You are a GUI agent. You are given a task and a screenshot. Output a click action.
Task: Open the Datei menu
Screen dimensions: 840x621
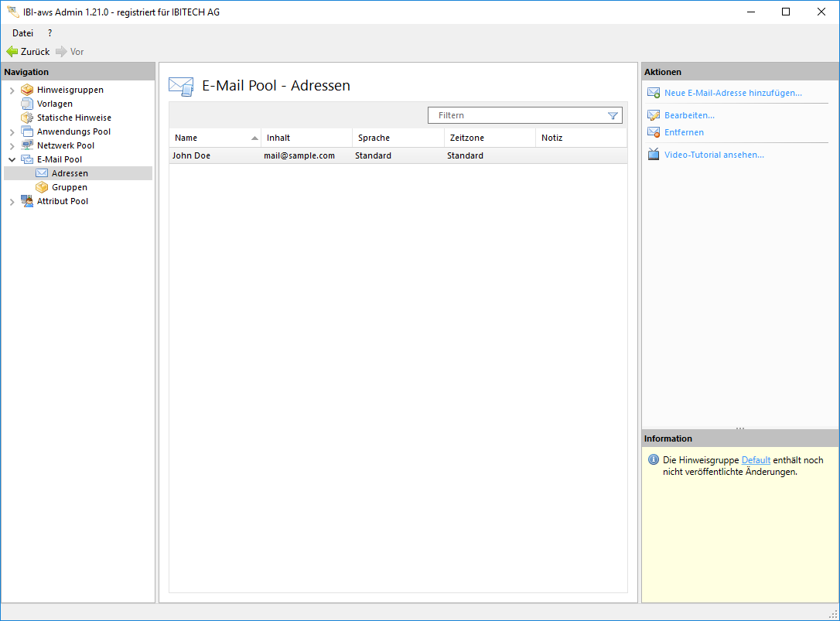pyautogui.click(x=22, y=33)
